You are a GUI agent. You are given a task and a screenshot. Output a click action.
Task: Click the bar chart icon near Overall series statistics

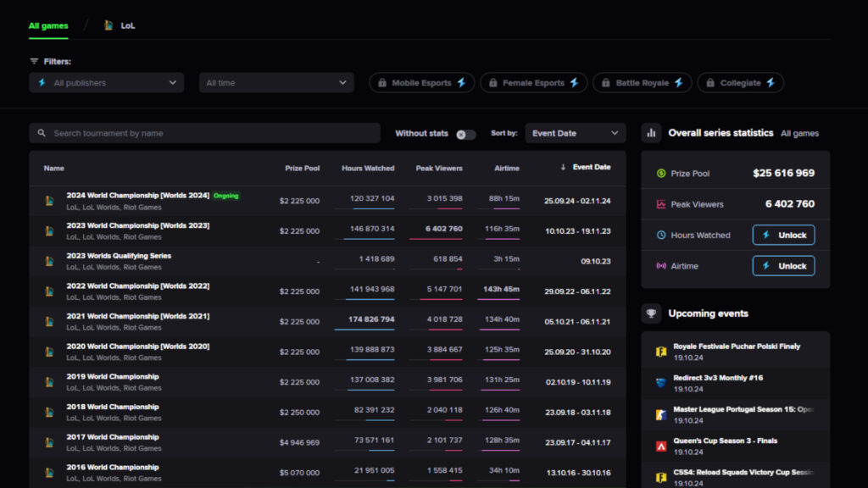click(651, 133)
